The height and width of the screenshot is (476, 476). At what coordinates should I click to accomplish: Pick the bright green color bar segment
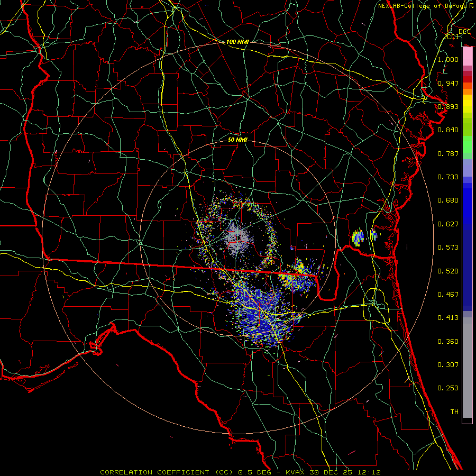(467, 144)
